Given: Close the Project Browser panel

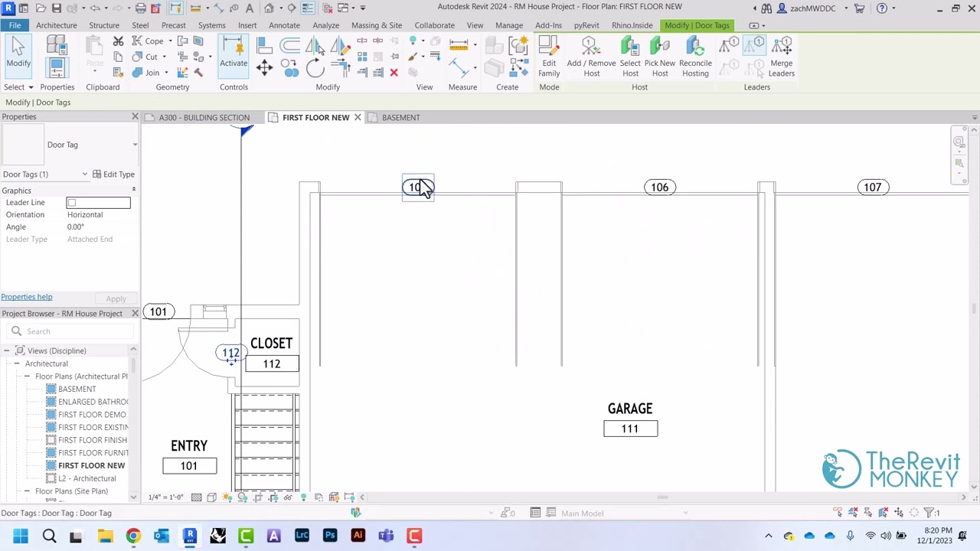Looking at the screenshot, I should point(135,314).
